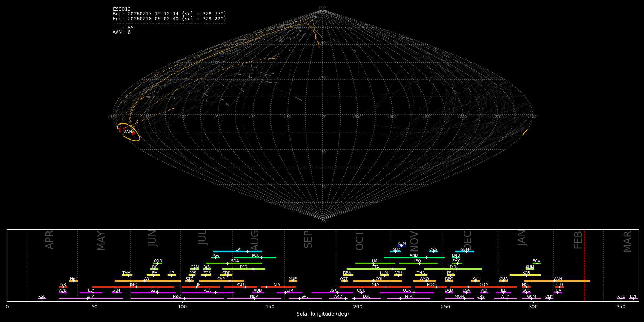Select the STA shower label
The height and width of the screenshot is (322, 644).
click(x=375, y=285)
